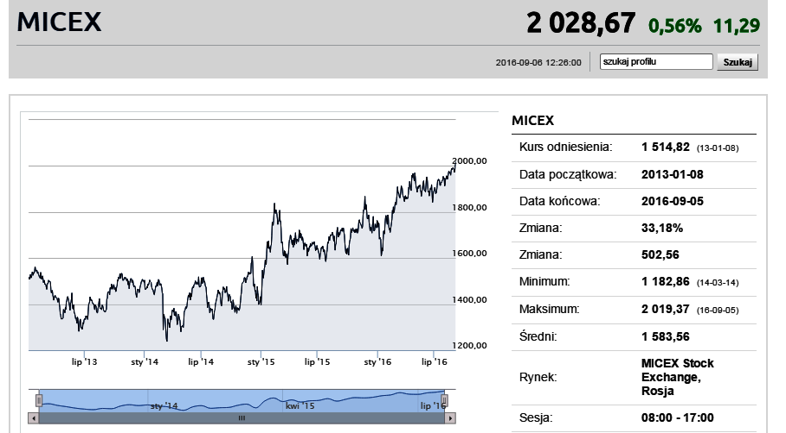Click the sty '16 axis label
The height and width of the screenshot is (433, 786).
click(x=377, y=362)
